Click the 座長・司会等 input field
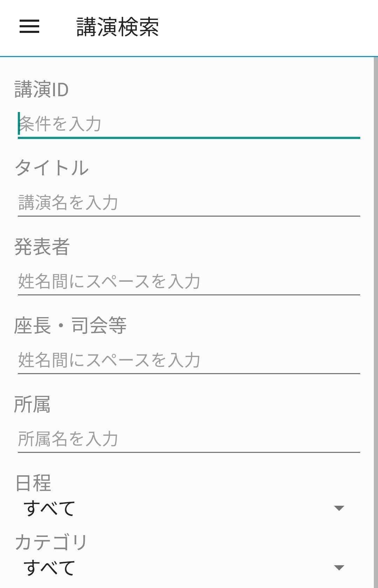This screenshot has height=588, width=378. [x=189, y=360]
